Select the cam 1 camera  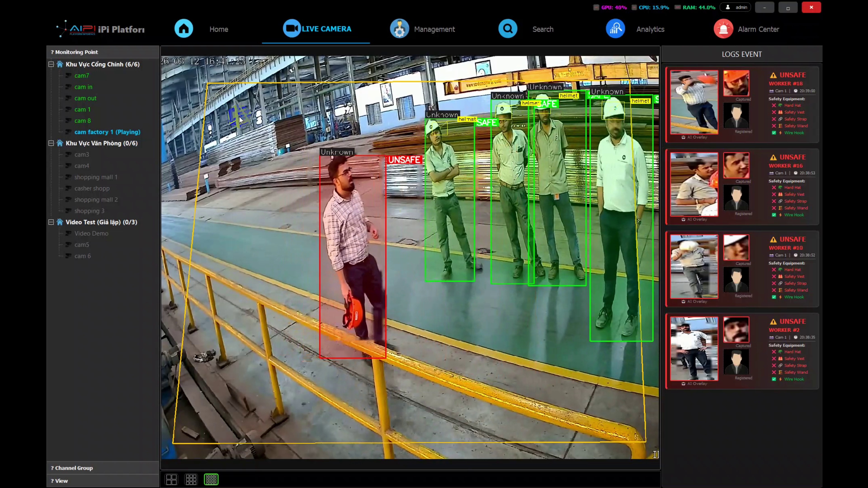[x=82, y=109]
